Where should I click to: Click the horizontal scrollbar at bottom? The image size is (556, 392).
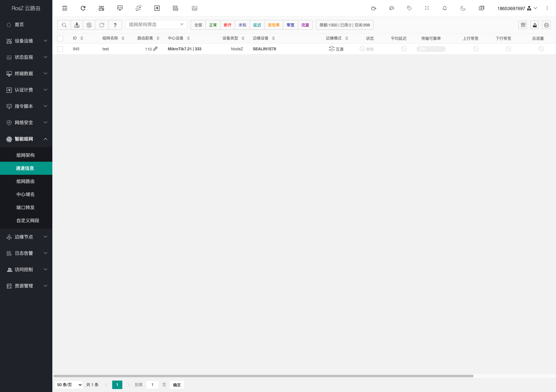pyautogui.click(x=263, y=376)
